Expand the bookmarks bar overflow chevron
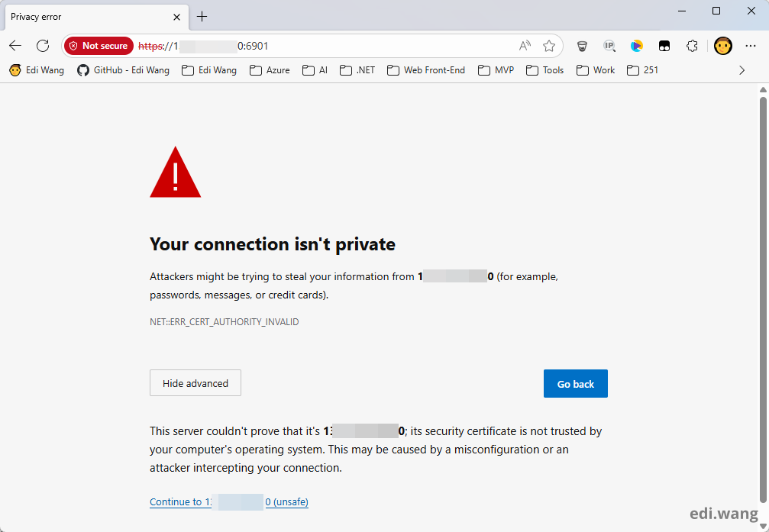Screen dimensions: 769x532 [x=742, y=70]
